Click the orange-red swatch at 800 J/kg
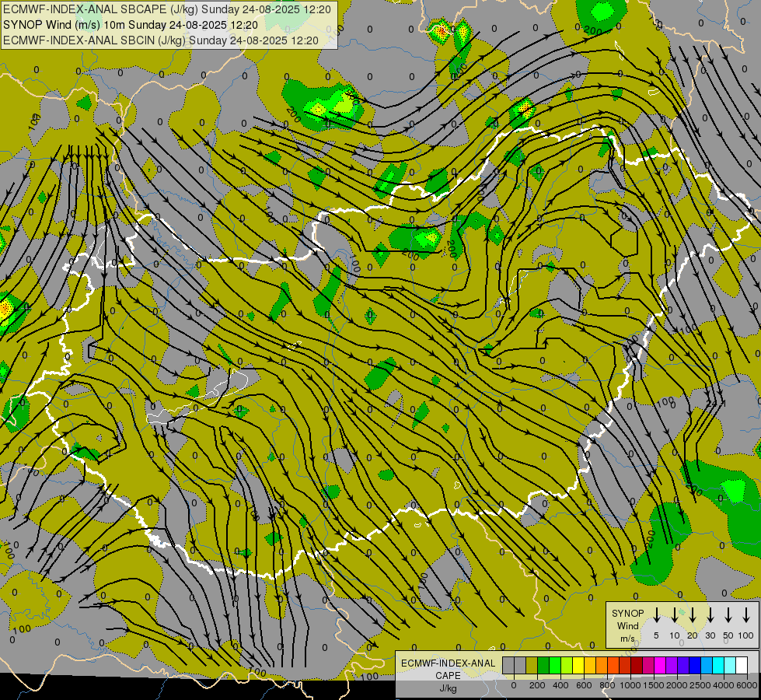 tap(614, 666)
